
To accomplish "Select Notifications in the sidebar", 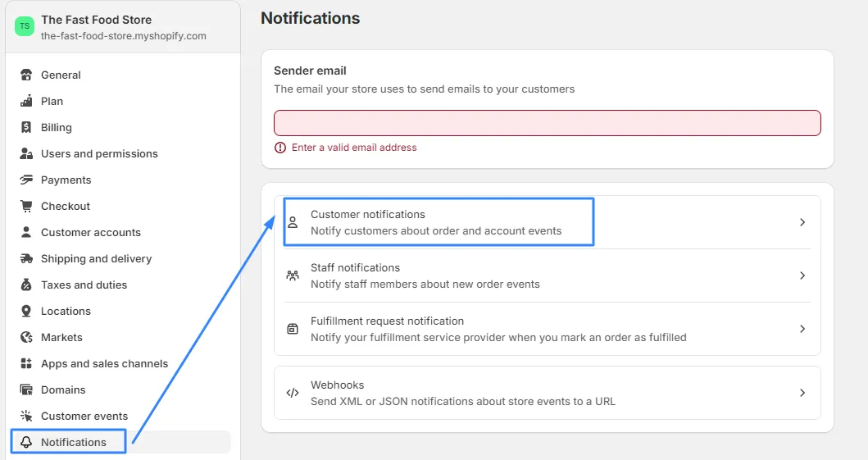I will (74, 442).
